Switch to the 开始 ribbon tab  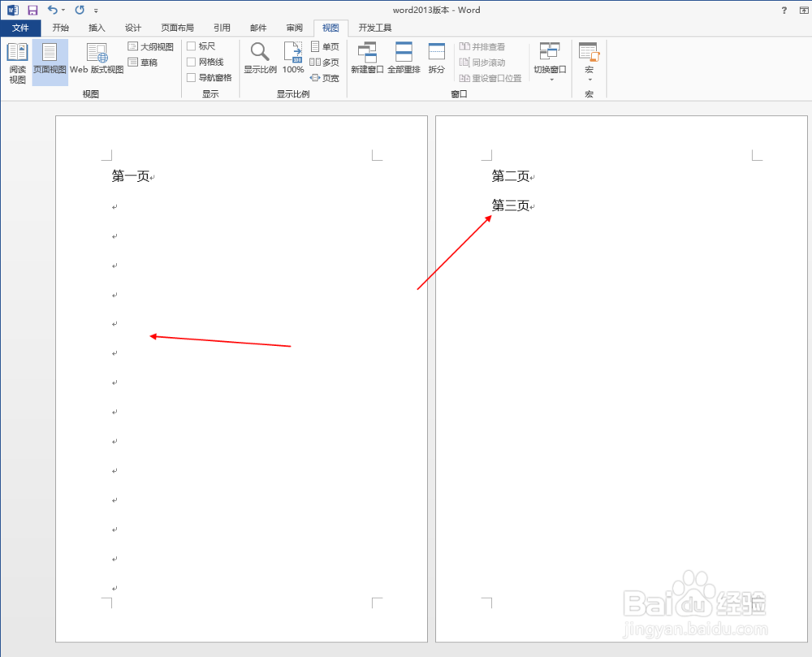(60, 27)
